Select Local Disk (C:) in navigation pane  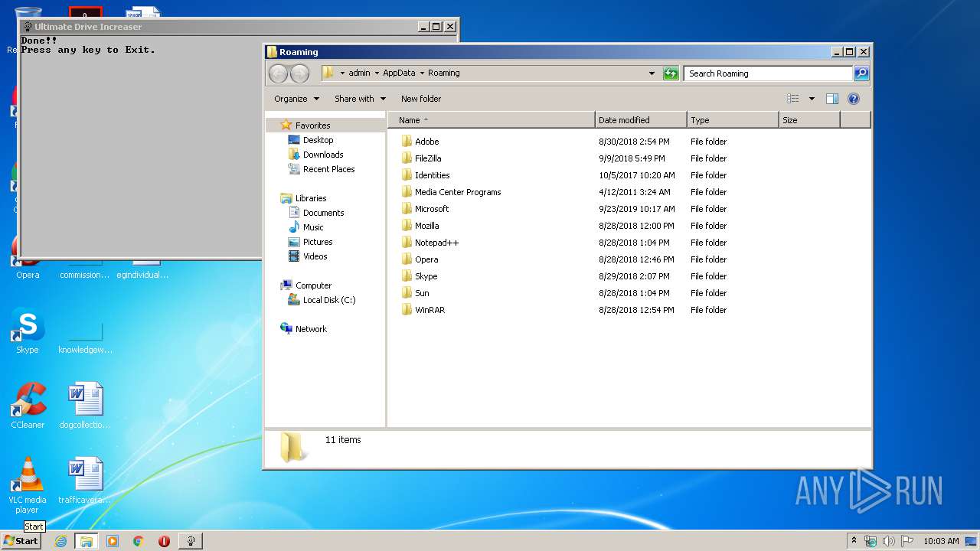pos(329,300)
